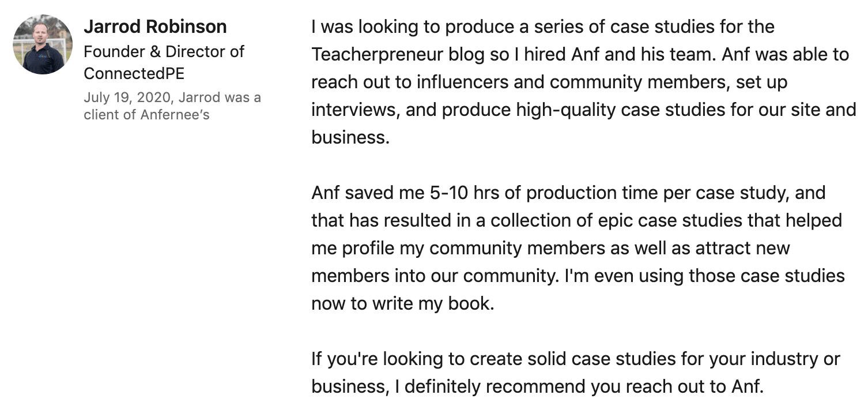Click the ConnectedPE company name
The height and width of the screenshot is (406, 868).
[134, 73]
